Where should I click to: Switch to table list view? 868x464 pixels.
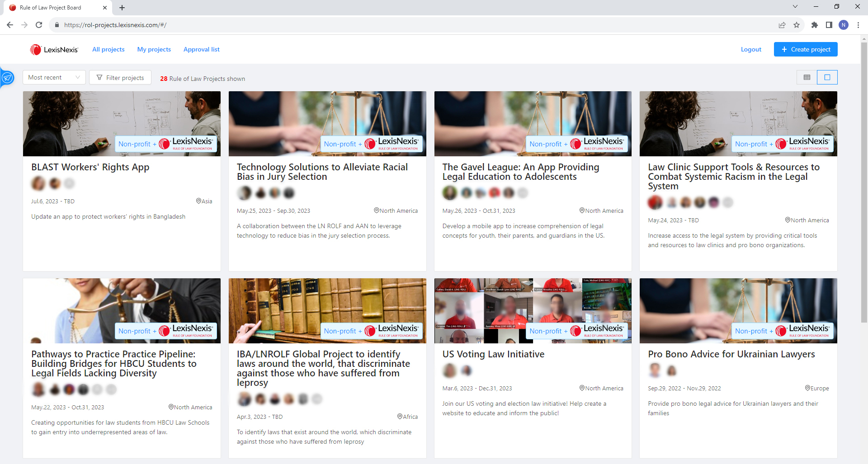[807, 77]
